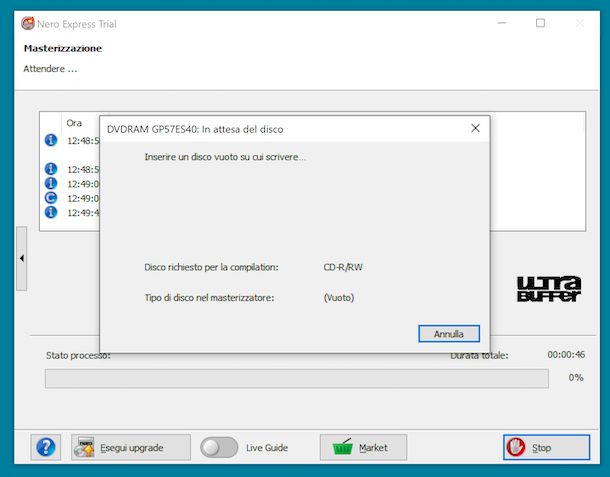Click the red stop hand icon
The height and width of the screenshot is (477, 610).
point(515,447)
